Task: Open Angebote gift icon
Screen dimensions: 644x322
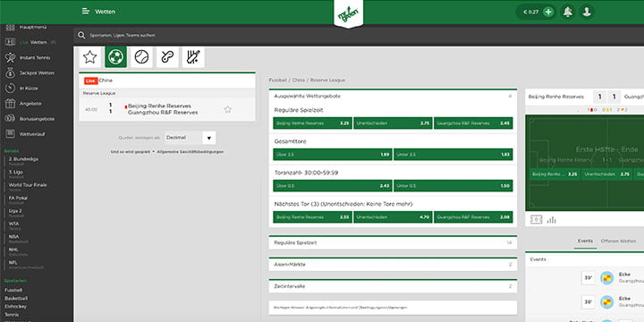Action: [x=10, y=104]
